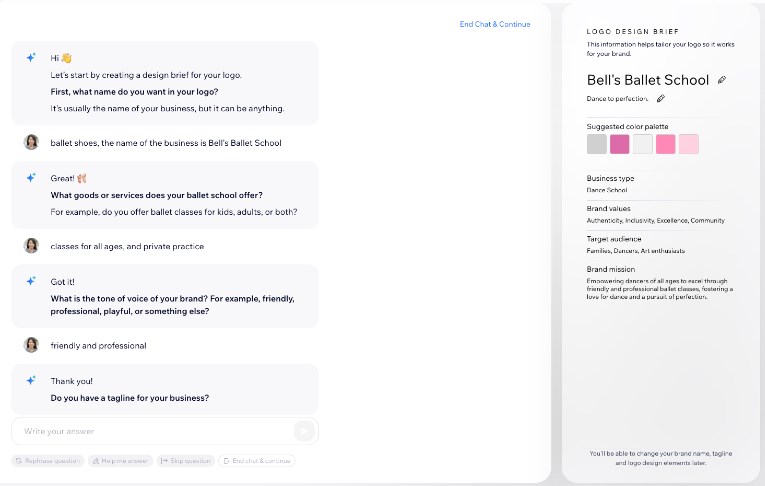The height and width of the screenshot is (486, 765).
Task: Select the dark pink color swatch
Action: 620,144
